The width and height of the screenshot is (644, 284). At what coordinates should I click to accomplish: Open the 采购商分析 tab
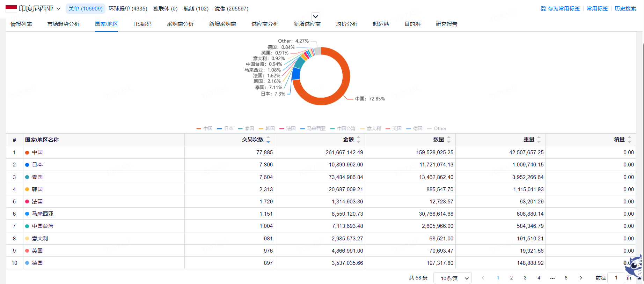[180, 24]
